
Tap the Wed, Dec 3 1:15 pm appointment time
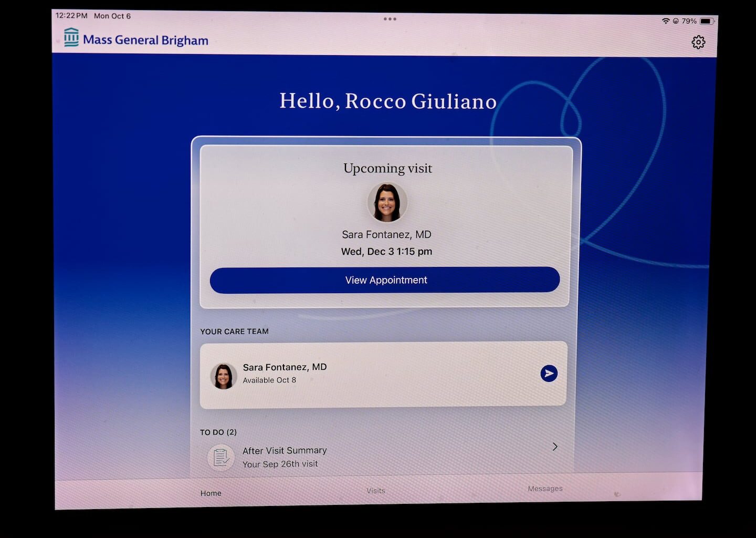coord(386,252)
